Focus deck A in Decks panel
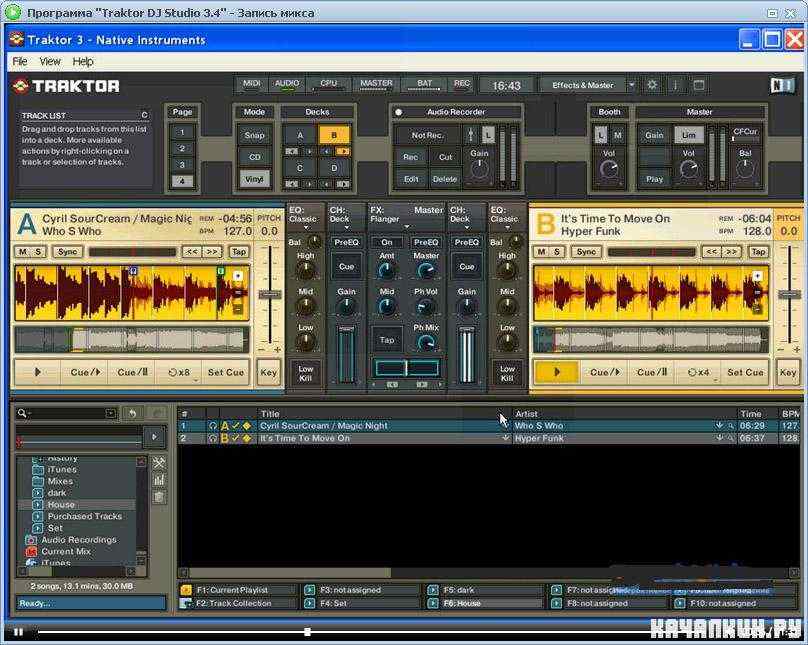 click(300, 135)
